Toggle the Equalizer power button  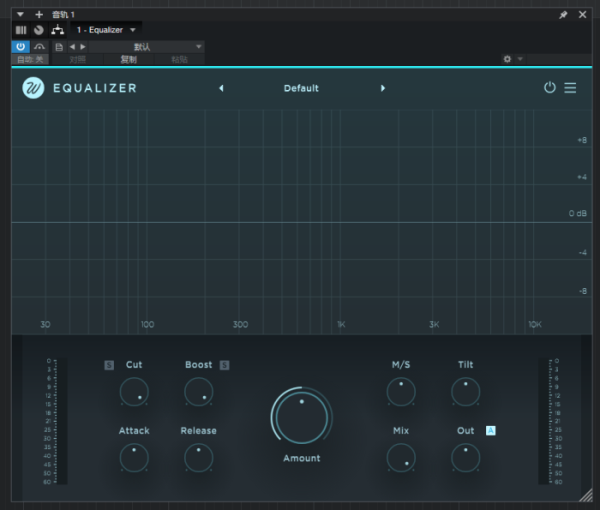(x=550, y=88)
